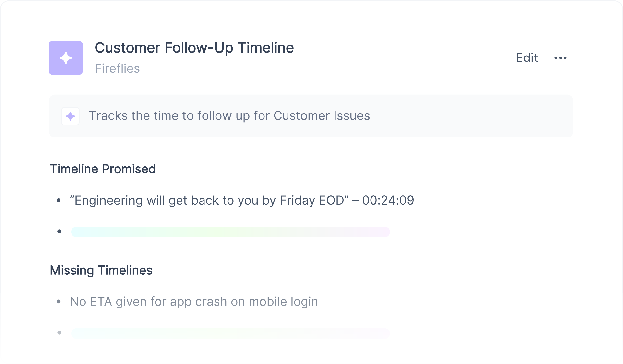Image resolution: width=623 pixels, height=364 pixels.
Task: Click the faded bullet before the bottom loading bar
Action: (x=59, y=333)
